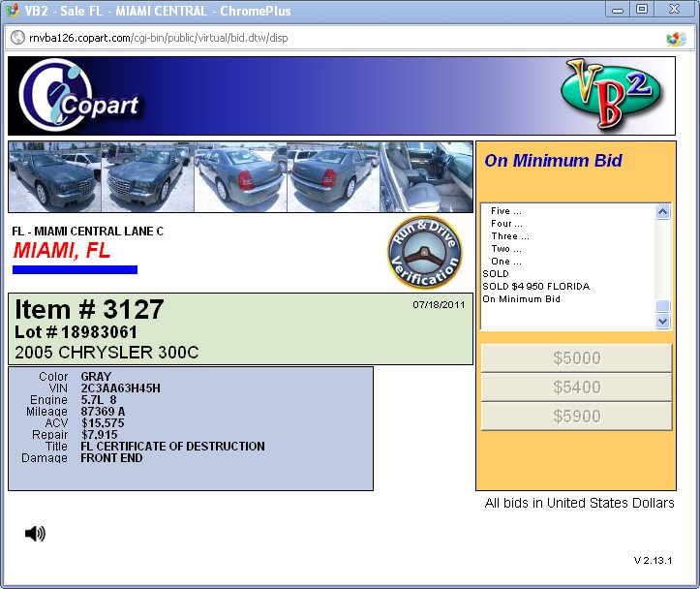Open rear-left photo with red taillight
This screenshot has height=589, width=700.
tap(241, 177)
